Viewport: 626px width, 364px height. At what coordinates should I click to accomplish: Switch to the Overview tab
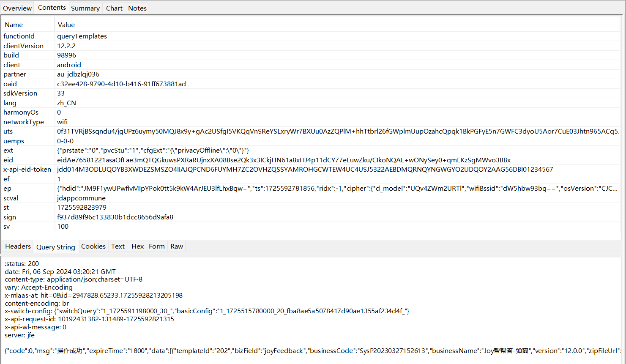click(17, 8)
